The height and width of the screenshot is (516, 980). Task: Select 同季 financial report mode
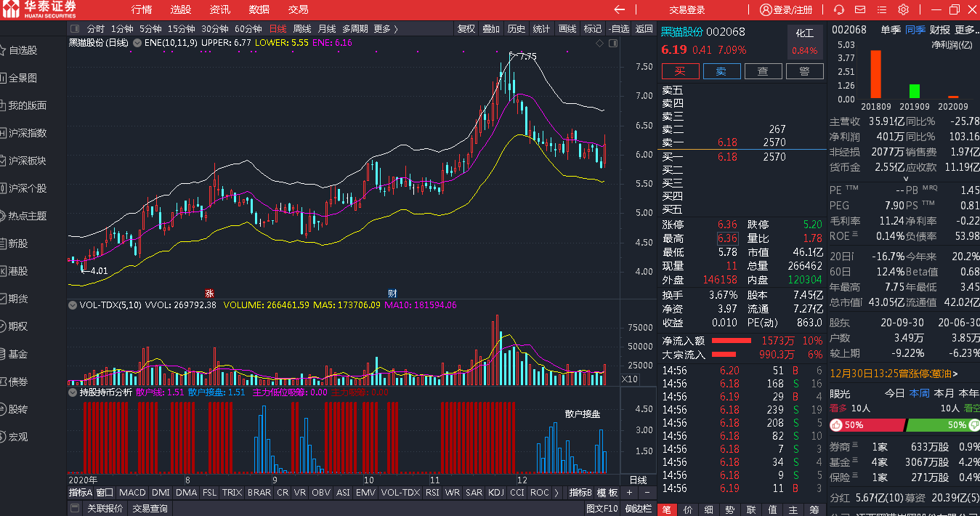[915, 30]
